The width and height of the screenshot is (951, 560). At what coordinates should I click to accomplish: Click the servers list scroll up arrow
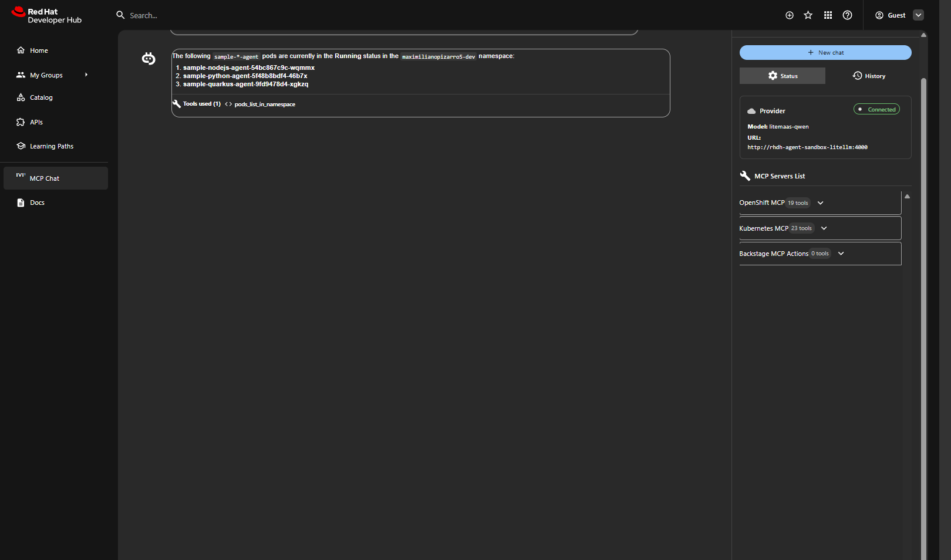pyautogui.click(x=907, y=197)
